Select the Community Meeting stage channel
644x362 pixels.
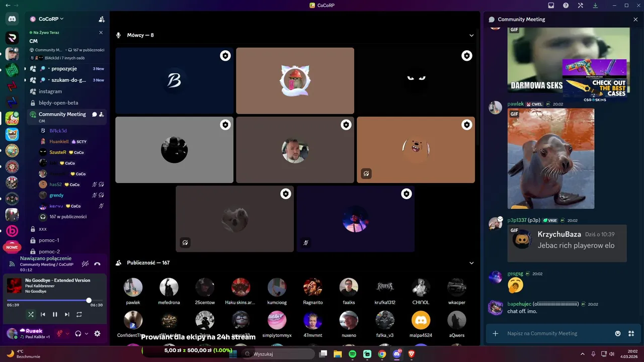click(66, 117)
